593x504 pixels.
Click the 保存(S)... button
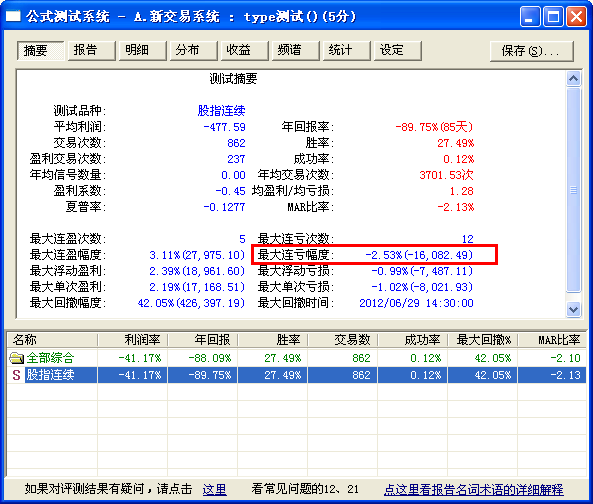tap(532, 51)
